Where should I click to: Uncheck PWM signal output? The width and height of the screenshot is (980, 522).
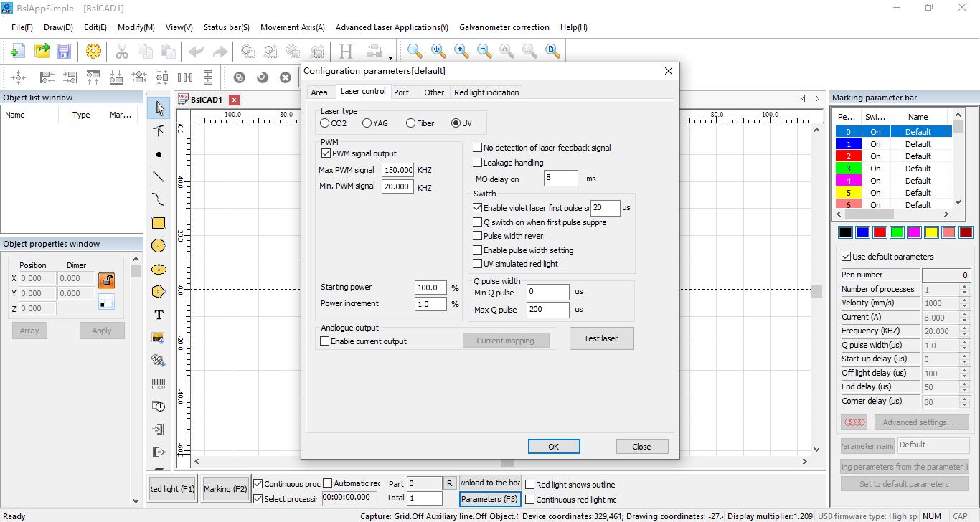click(326, 153)
